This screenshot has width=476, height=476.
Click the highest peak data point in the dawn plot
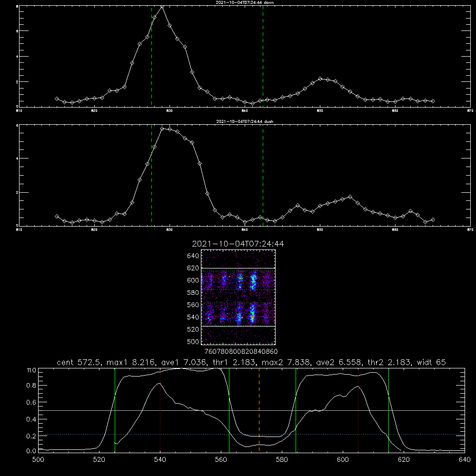[x=162, y=6]
